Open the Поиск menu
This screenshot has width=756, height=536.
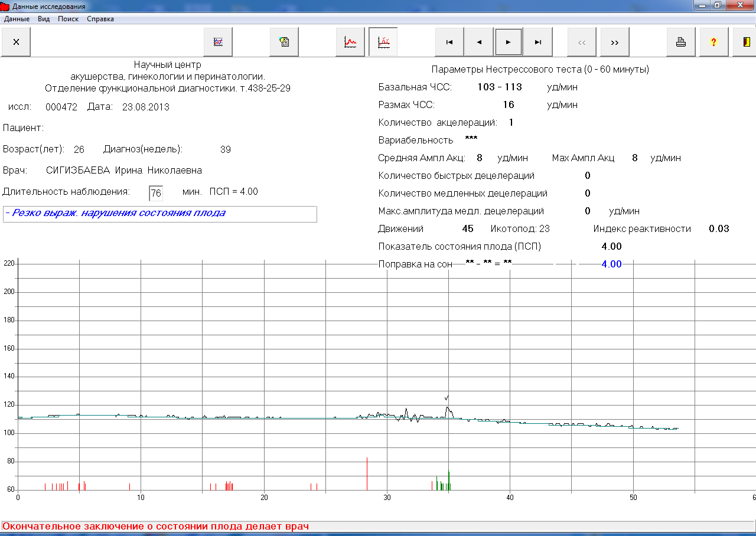(x=68, y=19)
